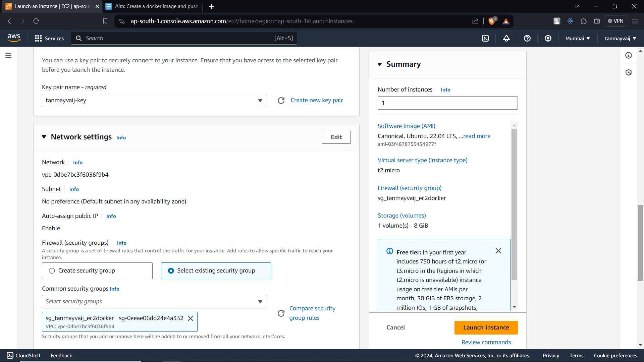Open the left navigation hamburger menu
This screenshot has width=644, height=362.
click(8, 55)
